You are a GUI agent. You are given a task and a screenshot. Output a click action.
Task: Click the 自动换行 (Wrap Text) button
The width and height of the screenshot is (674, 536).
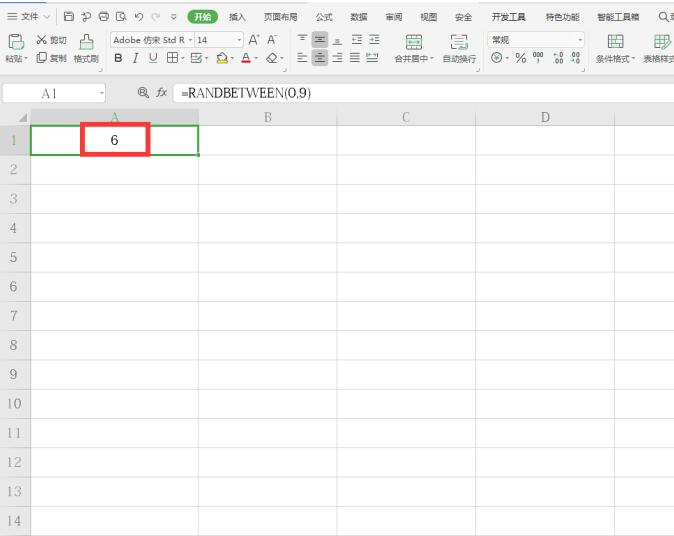459,48
